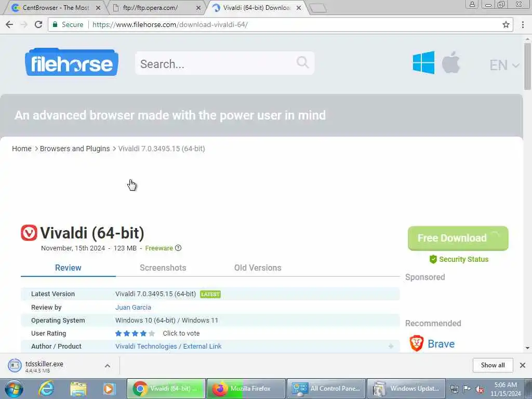Switch to Mozilla Firefox taskbar window
Image resolution: width=532 pixels, height=399 pixels.
coord(246,389)
